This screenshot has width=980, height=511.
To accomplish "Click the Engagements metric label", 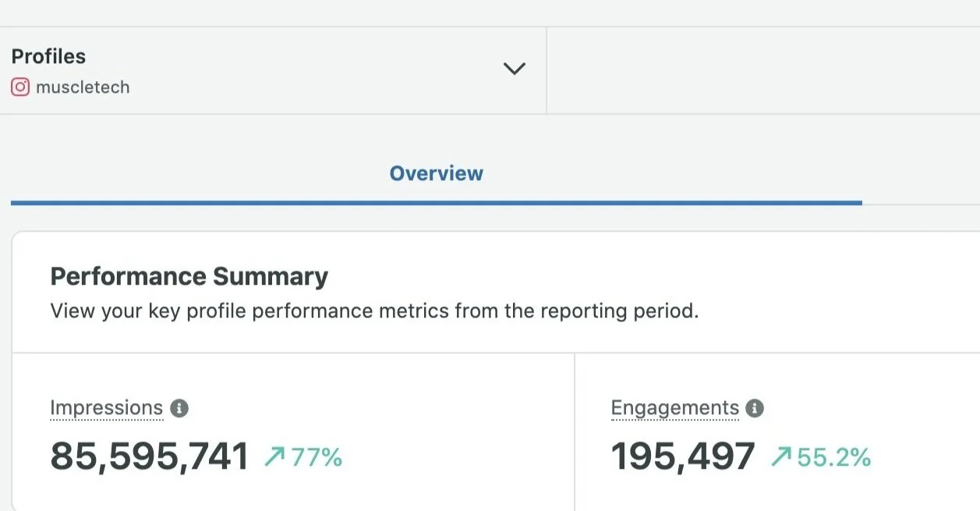I will 675,408.
